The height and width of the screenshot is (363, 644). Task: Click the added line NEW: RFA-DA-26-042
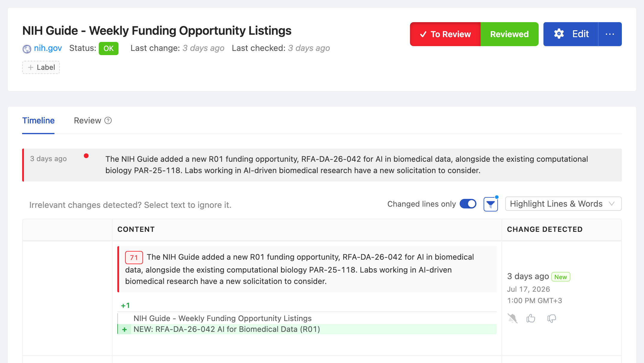(307, 329)
